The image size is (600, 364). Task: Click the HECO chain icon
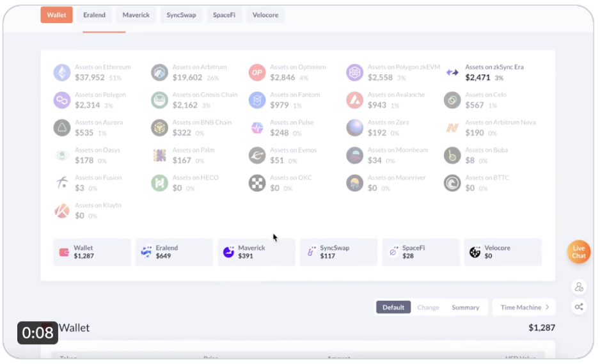pyautogui.click(x=159, y=183)
